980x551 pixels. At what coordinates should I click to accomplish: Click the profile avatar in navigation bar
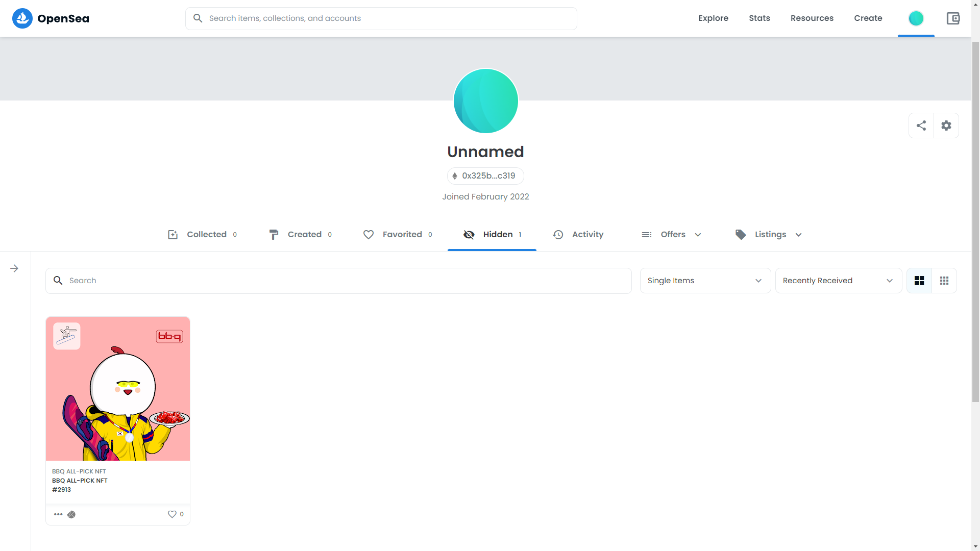916,18
